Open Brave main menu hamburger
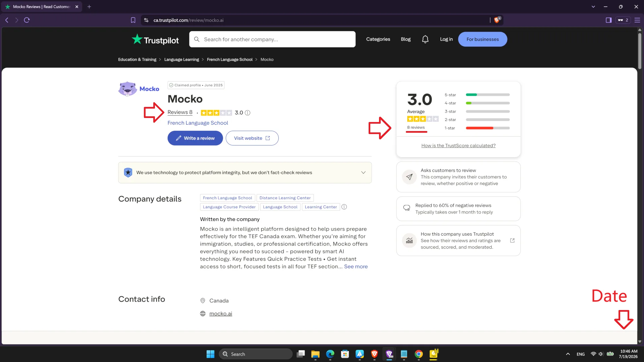Screen dimensions: 644x362 click(637, 20)
